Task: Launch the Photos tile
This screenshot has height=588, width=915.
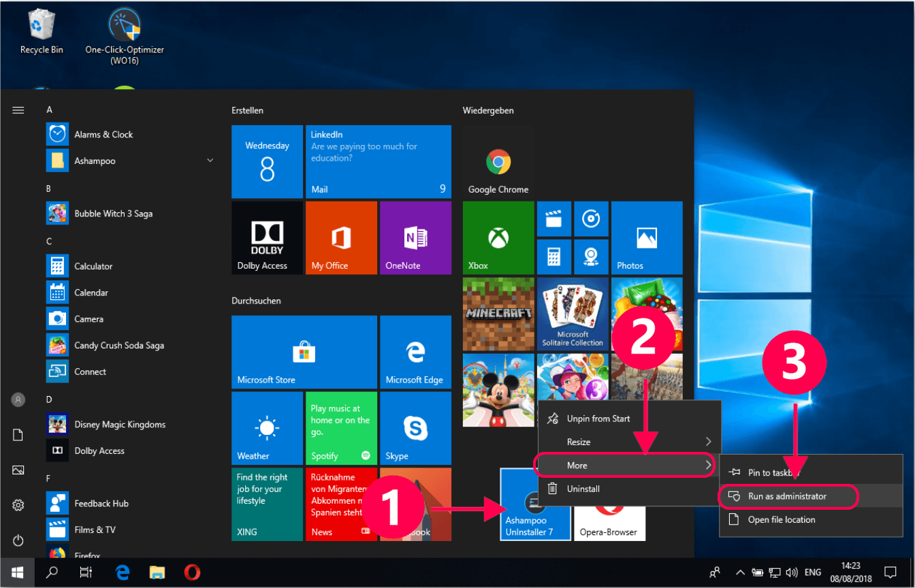Action: click(x=647, y=238)
